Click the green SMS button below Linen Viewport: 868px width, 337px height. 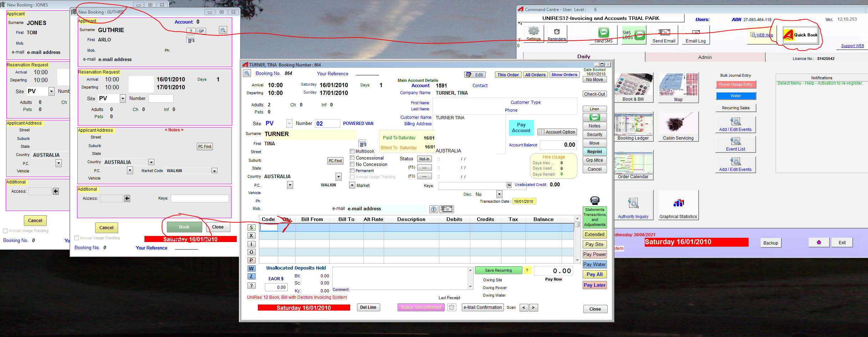pos(594,117)
